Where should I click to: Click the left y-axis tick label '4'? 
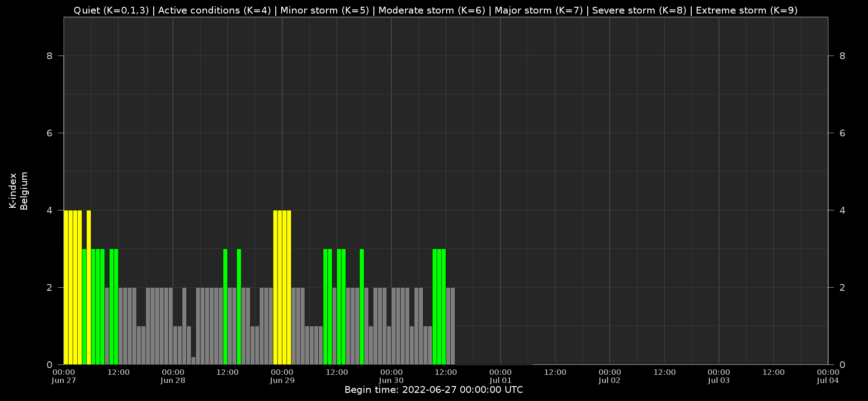coord(50,210)
